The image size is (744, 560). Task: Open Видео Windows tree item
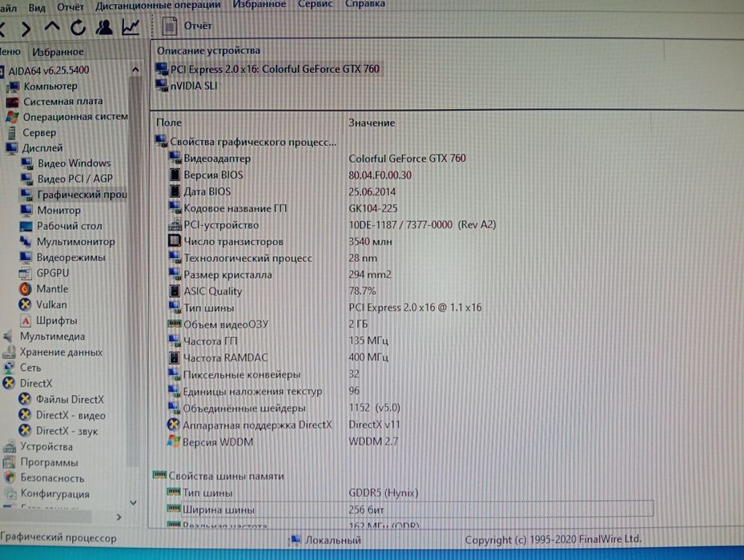coord(66,163)
